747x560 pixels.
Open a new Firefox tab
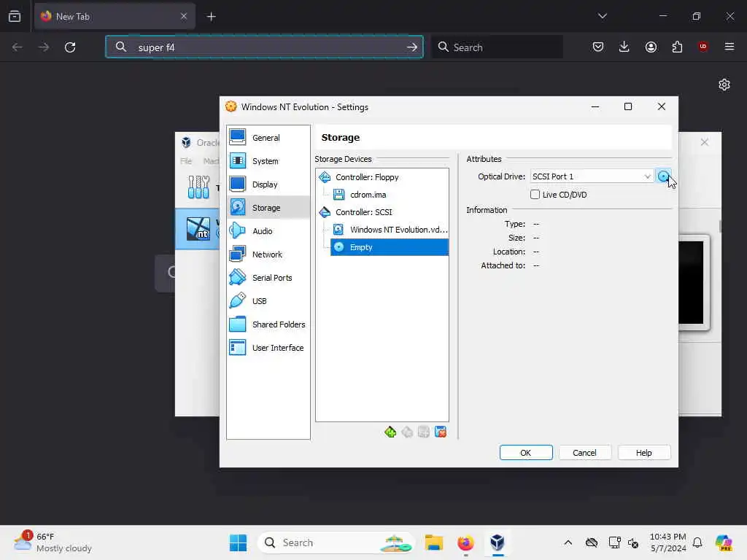[211, 17]
